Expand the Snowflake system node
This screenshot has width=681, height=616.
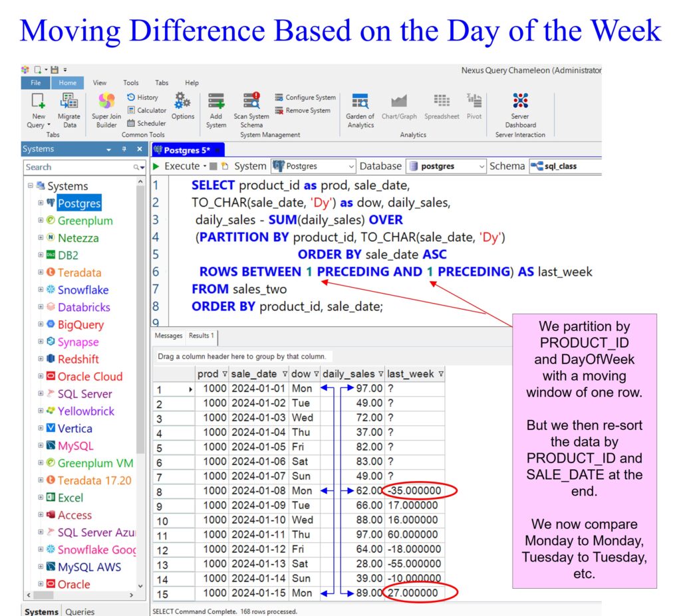coord(41,290)
